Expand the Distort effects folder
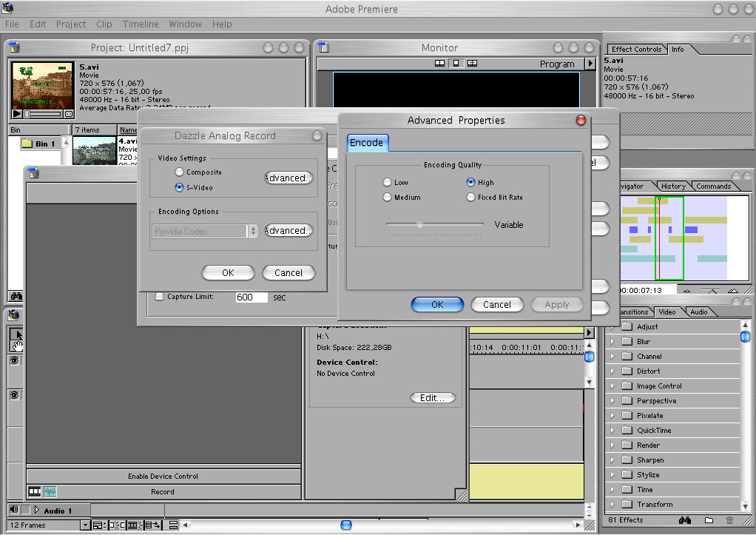 612,371
